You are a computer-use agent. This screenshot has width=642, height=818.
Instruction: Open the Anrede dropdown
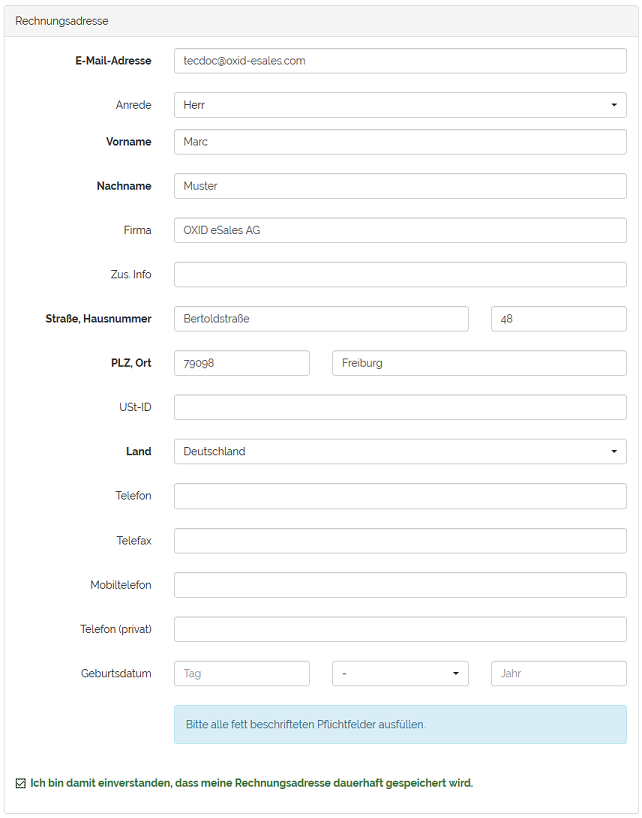pos(400,105)
